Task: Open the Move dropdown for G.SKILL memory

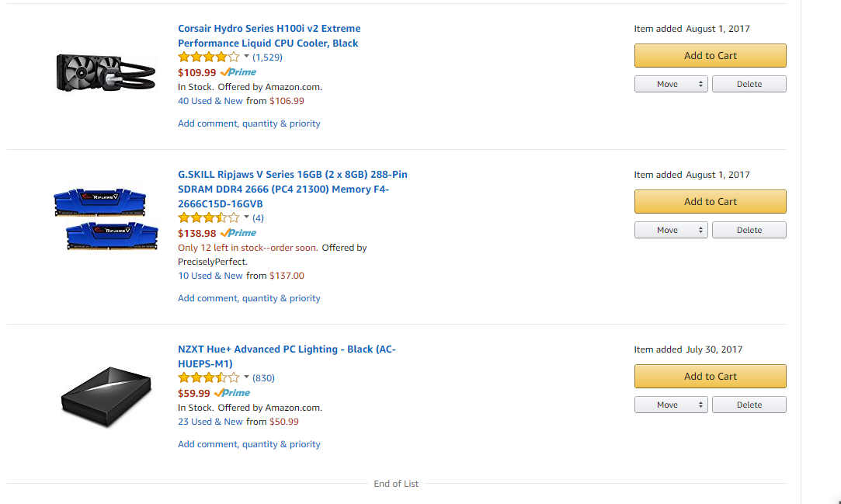Action: (671, 230)
